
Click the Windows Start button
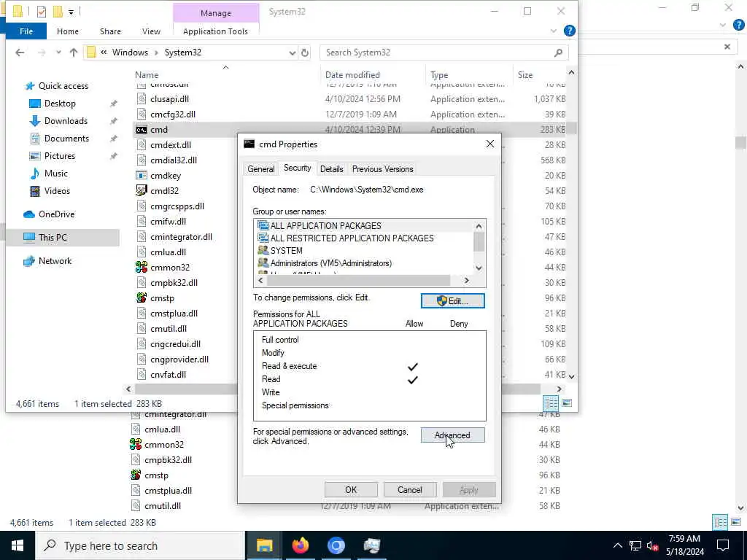click(x=18, y=545)
